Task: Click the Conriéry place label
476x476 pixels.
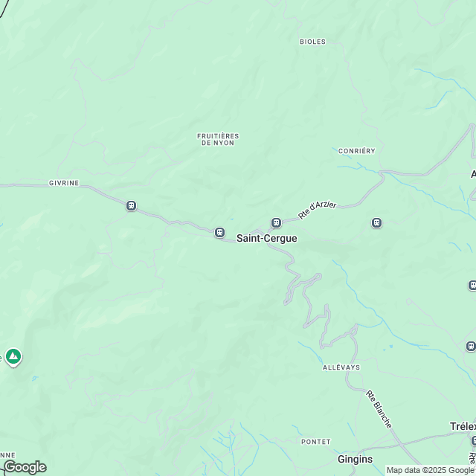Action: [357, 151]
